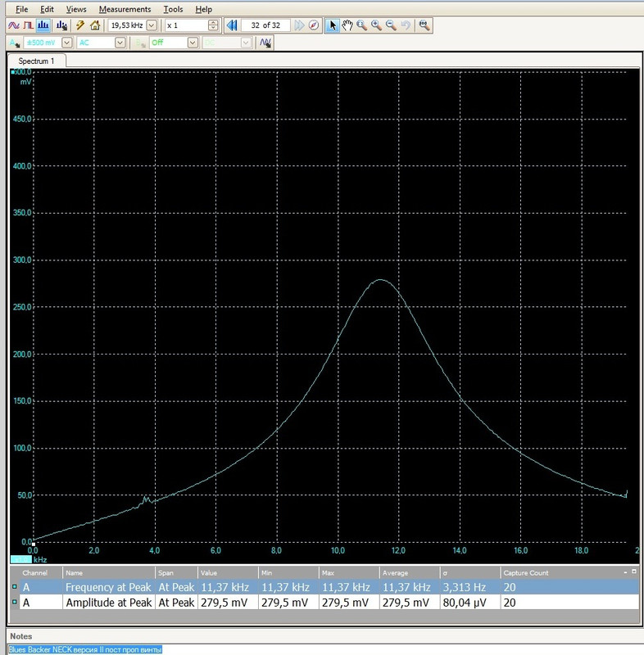
Task: Click the ruler handle at axis origin
Action: (x=34, y=544)
